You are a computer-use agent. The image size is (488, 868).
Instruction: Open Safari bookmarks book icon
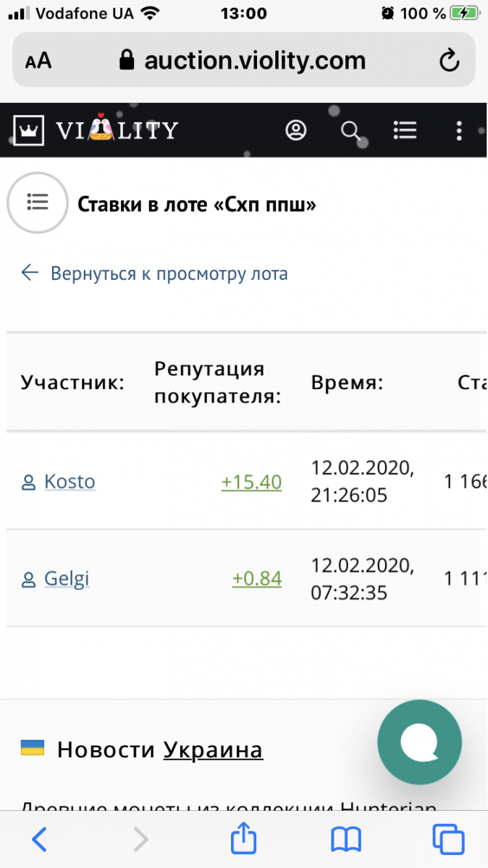click(346, 839)
